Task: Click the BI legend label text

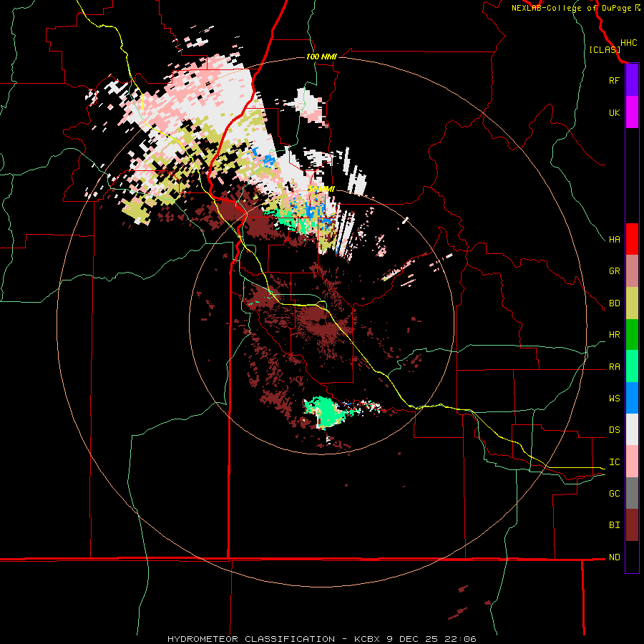Action: click(614, 525)
